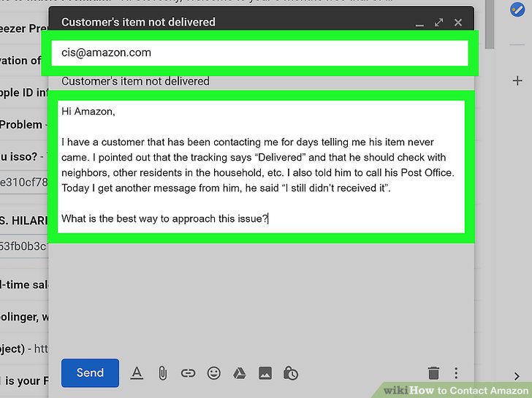Open inbox email starting with 'Problem'
Viewport: 532px width, 398px height.
tap(23, 125)
